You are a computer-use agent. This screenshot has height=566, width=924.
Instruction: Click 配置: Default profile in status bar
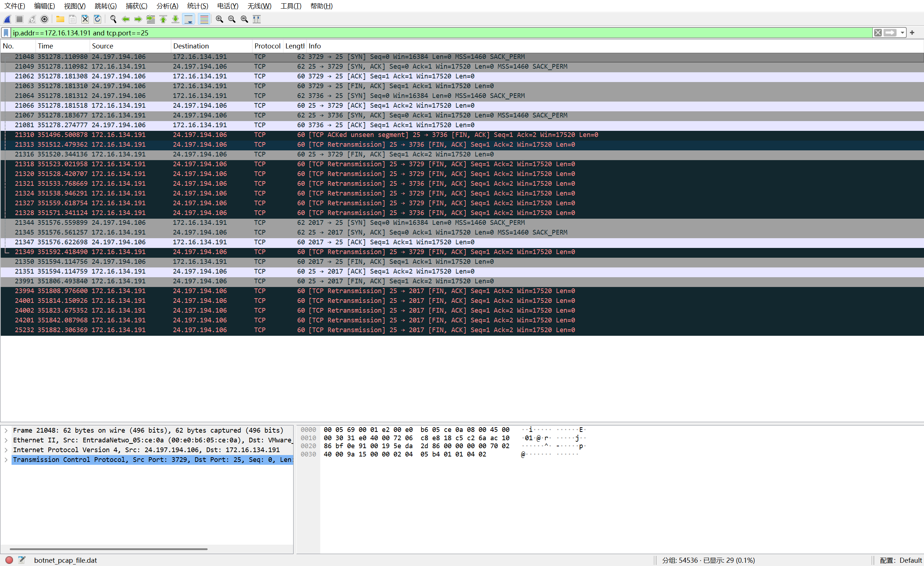pos(901,560)
